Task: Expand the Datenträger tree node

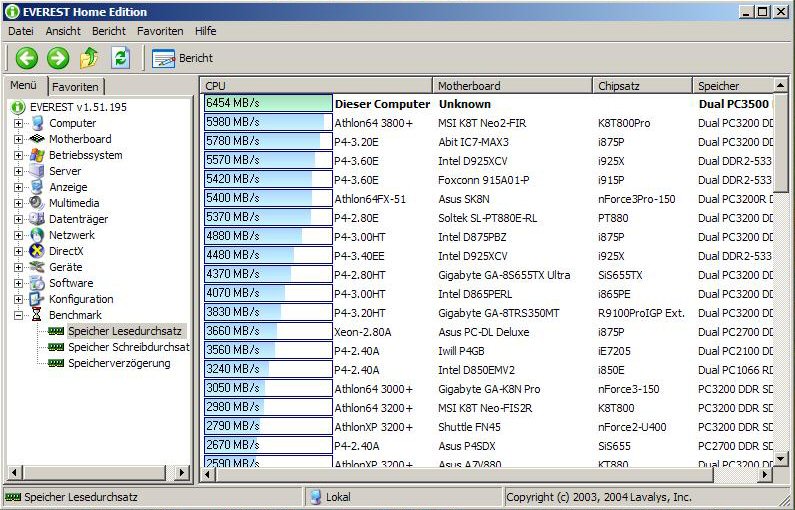Action: pyautogui.click(x=18, y=219)
